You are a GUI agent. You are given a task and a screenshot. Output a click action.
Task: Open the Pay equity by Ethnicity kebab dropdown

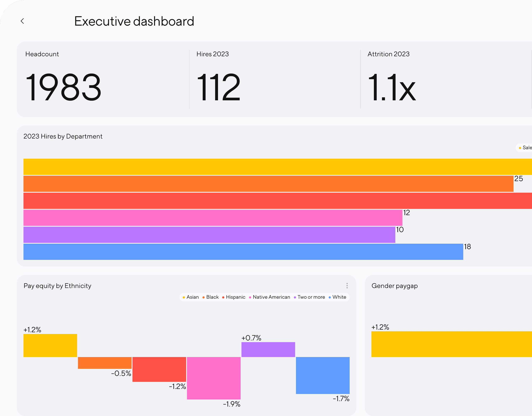coord(347,285)
